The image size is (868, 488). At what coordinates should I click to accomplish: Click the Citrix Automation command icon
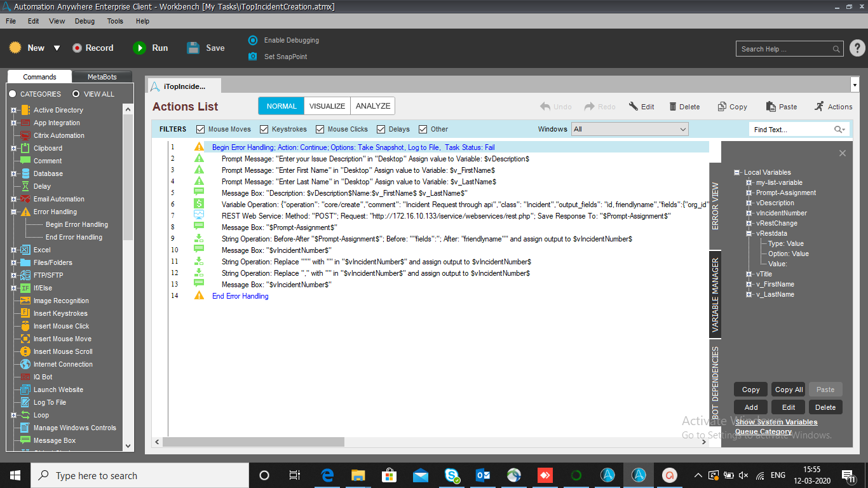tap(25, 135)
